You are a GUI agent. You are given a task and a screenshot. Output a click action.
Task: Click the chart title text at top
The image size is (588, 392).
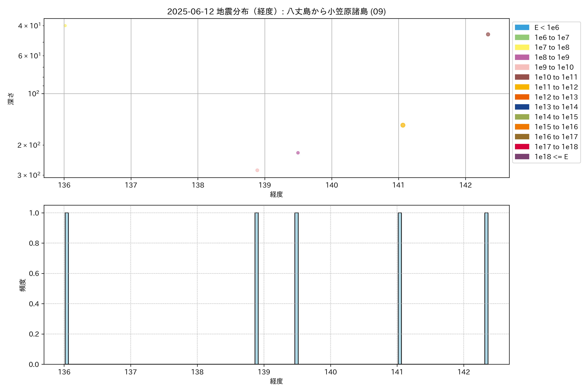[x=276, y=11]
